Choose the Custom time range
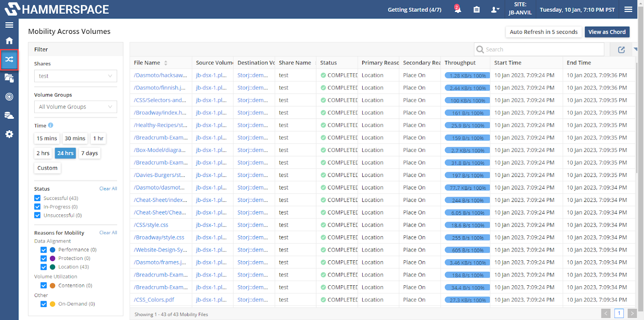 (47, 168)
